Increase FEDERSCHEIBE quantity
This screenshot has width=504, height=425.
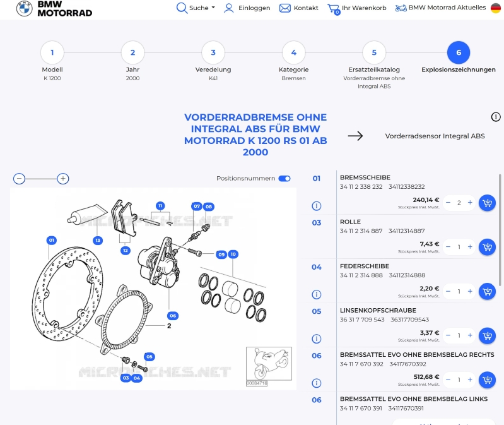tap(470, 291)
